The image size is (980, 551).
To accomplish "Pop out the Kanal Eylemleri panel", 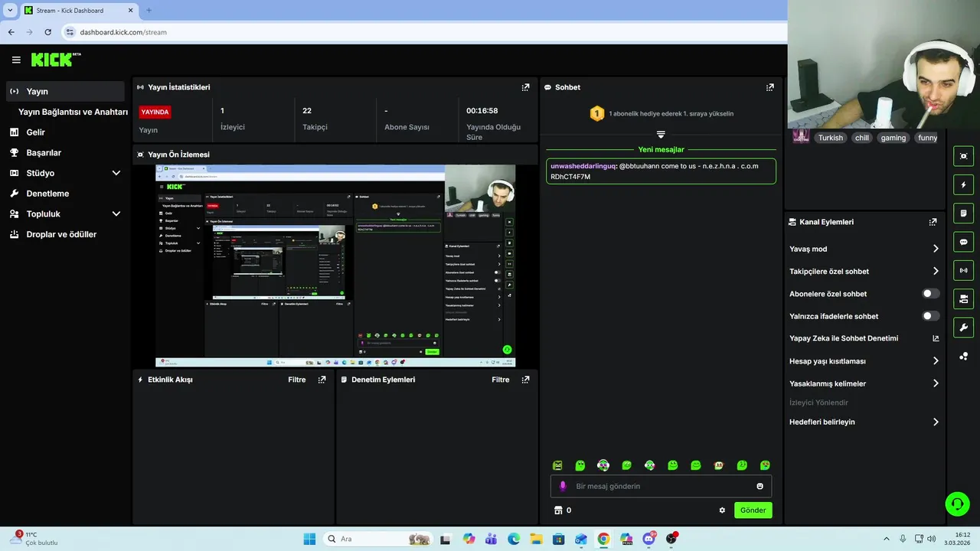I will tap(933, 222).
